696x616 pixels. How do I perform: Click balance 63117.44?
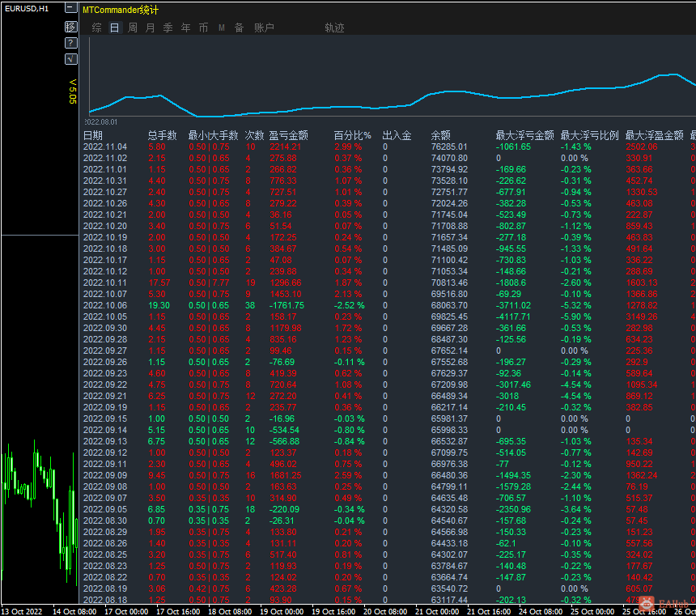[449, 600]
